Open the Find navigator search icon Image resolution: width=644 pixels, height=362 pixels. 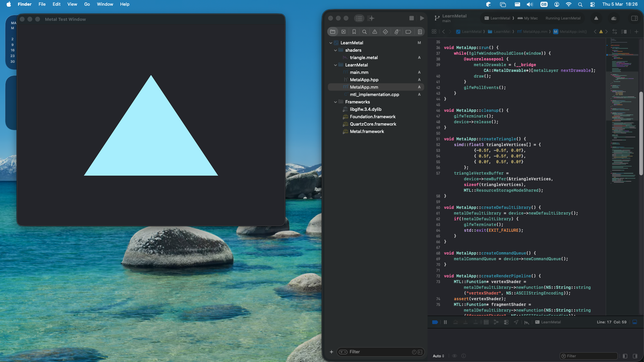pos(364,32)
